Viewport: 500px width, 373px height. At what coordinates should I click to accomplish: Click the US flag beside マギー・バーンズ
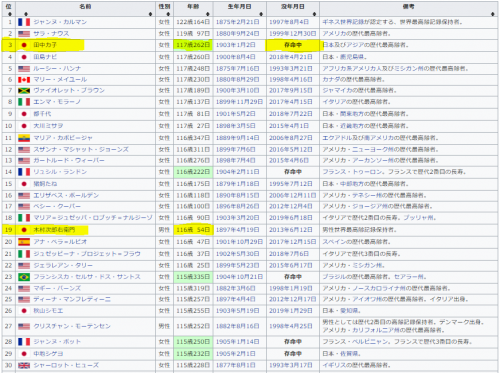[x=24, y=288]
